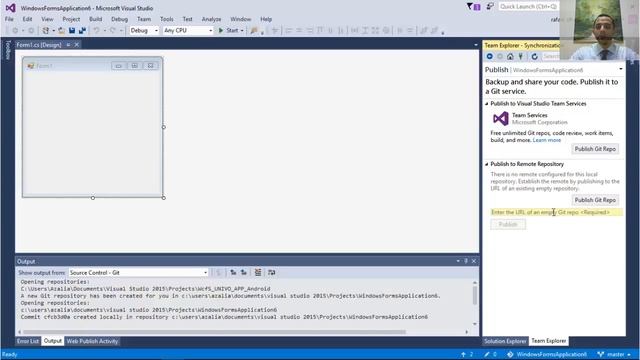Image resolution: width=640 pixels, height=360 pixels.
Task: Click Publish Git Repo under Remote Repository
Action: click(595, 200)
